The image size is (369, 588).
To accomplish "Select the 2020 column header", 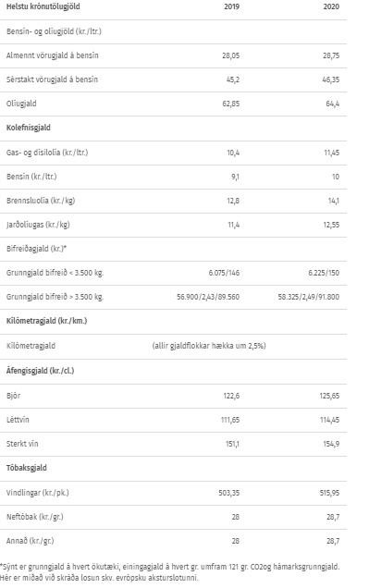I will coord(331,6).
